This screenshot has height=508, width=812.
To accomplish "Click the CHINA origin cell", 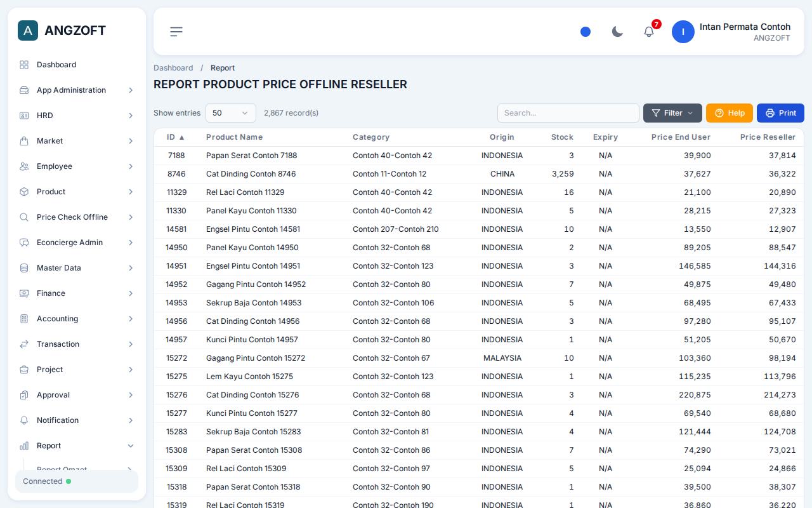I will [502, 174].
